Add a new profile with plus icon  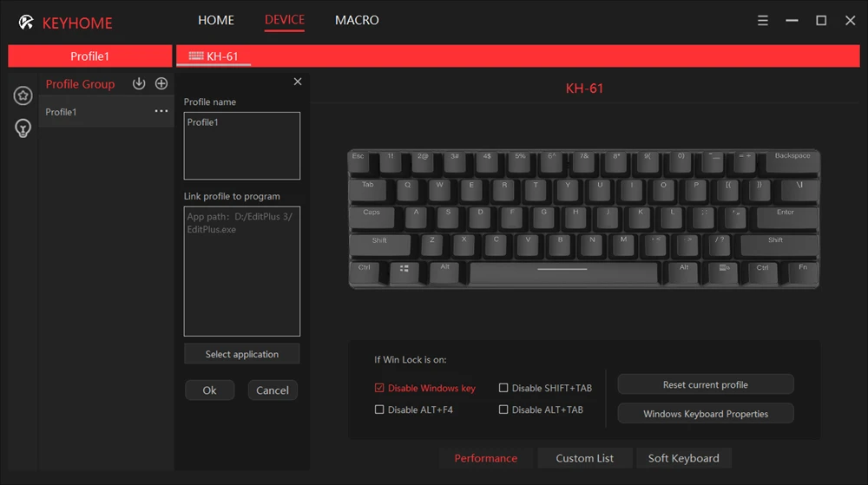point(161,83)
